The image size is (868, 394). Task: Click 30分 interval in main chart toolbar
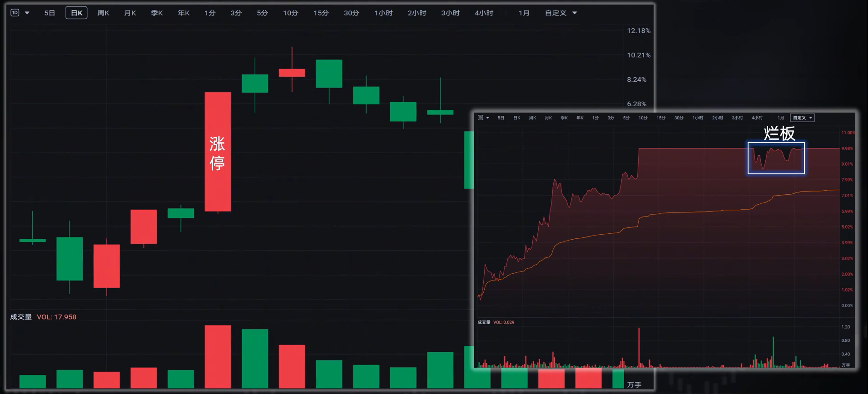click(351, 13)
